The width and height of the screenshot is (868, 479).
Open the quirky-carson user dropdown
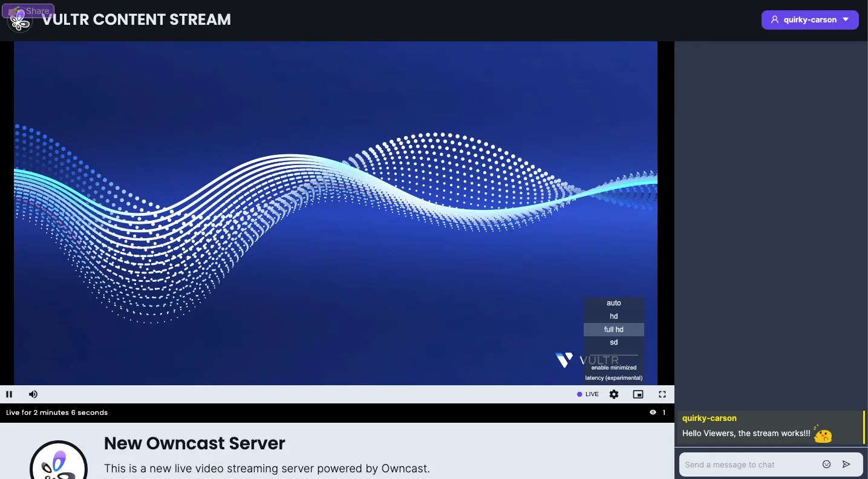(810, 19)
